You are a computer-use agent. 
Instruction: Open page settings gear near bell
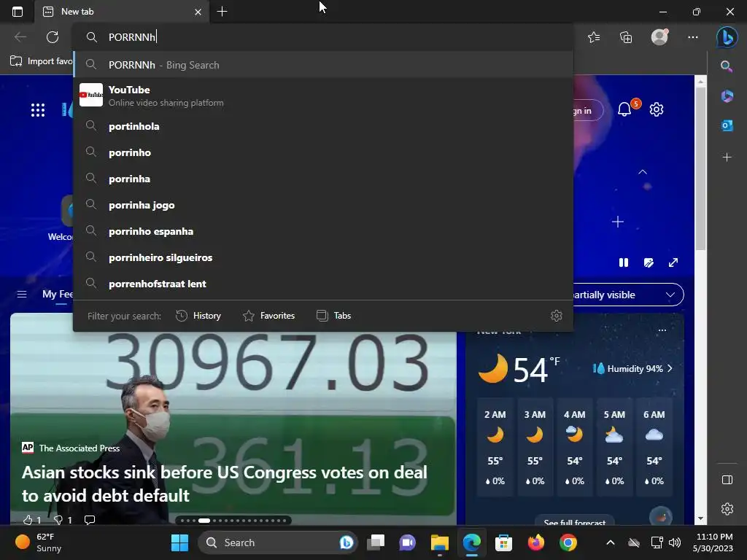click(657, 109)
